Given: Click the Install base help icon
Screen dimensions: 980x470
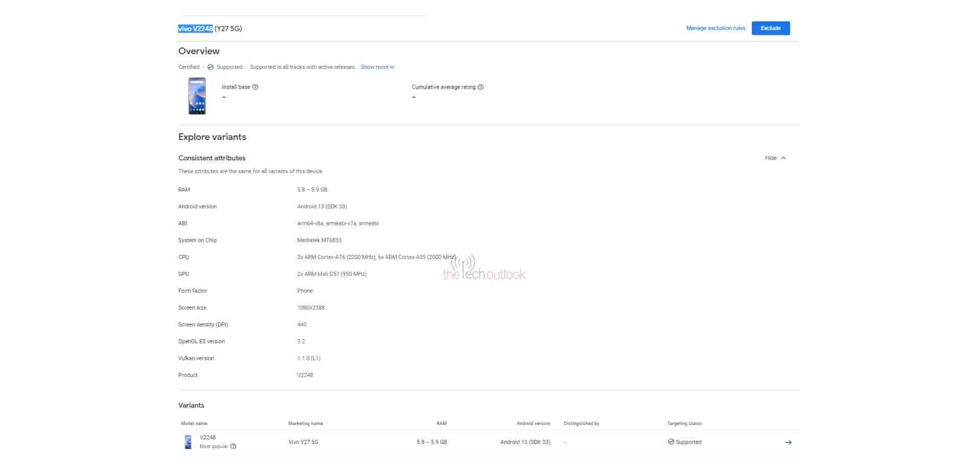Looking at the screenshot, I should tap(255, 87).
